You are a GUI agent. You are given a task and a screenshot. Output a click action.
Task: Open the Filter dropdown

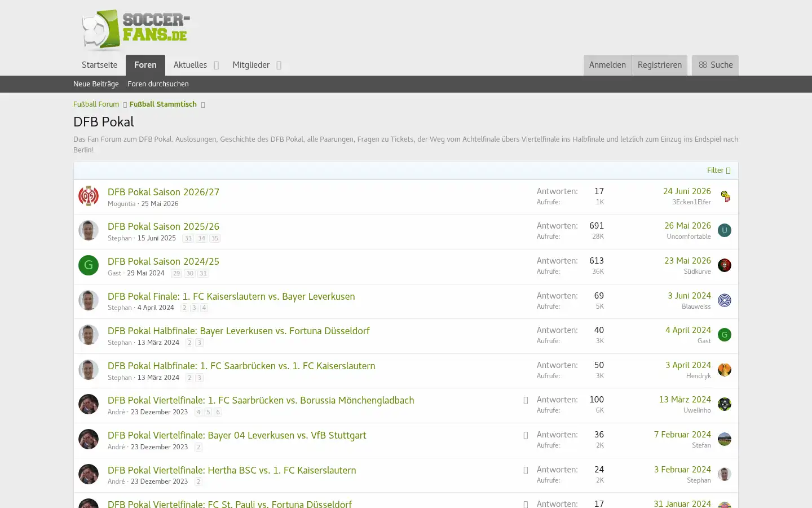tap(719, 170)
